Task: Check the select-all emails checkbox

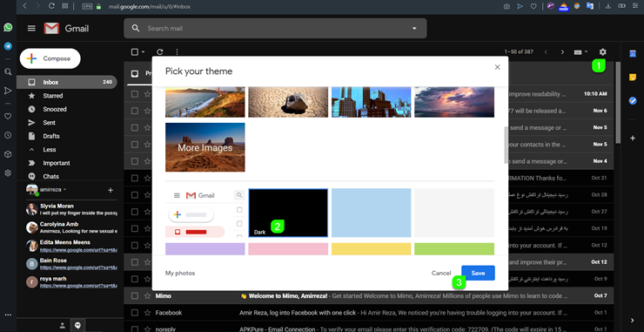Action: pyautogui.click(x=134, y=51)
